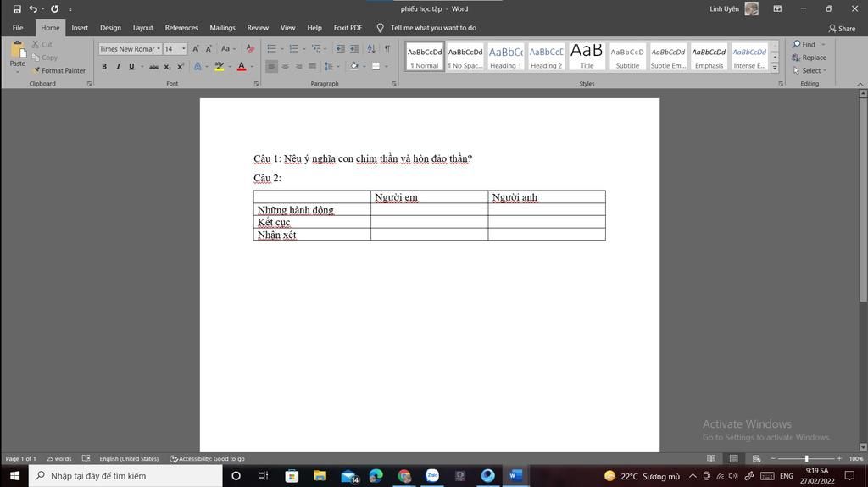This screenshot has width=868, height=487.
Task: Open the font name dropdown
Action: pos(159,49)
